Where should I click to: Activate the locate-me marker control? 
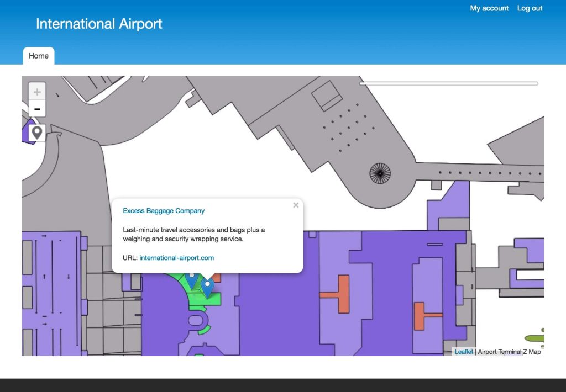pyautogui.click(x=36, y=132)
